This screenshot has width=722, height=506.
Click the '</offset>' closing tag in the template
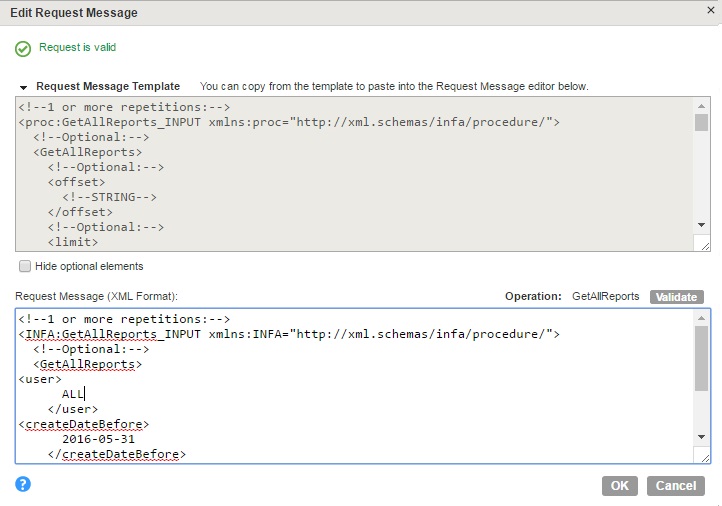[x=80, y=212]
